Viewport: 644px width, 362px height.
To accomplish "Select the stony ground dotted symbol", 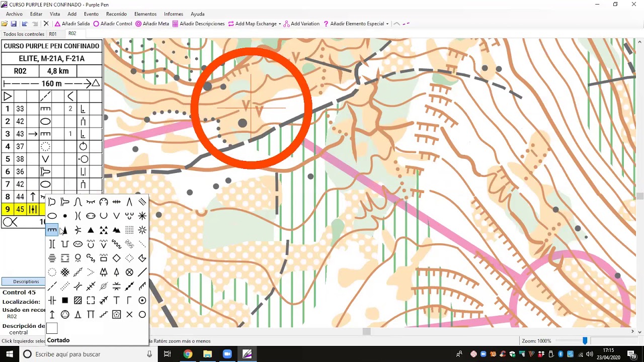I will [x=129, y=230].
